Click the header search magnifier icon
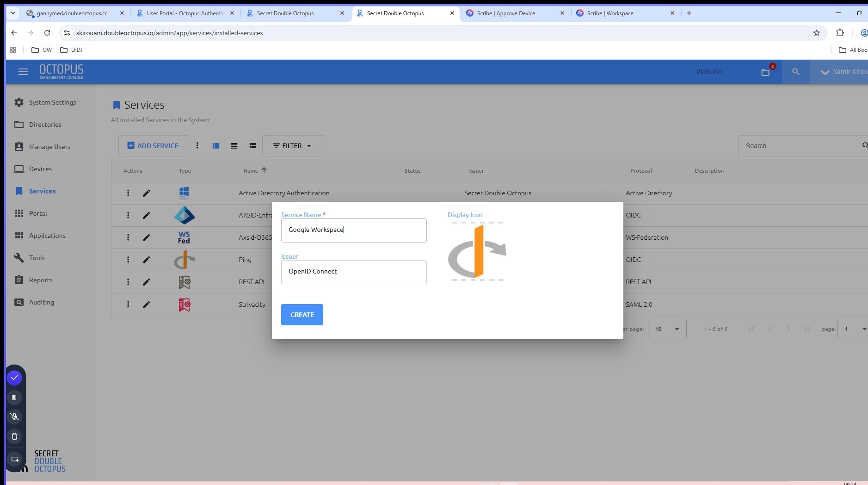 coord(795,72)
